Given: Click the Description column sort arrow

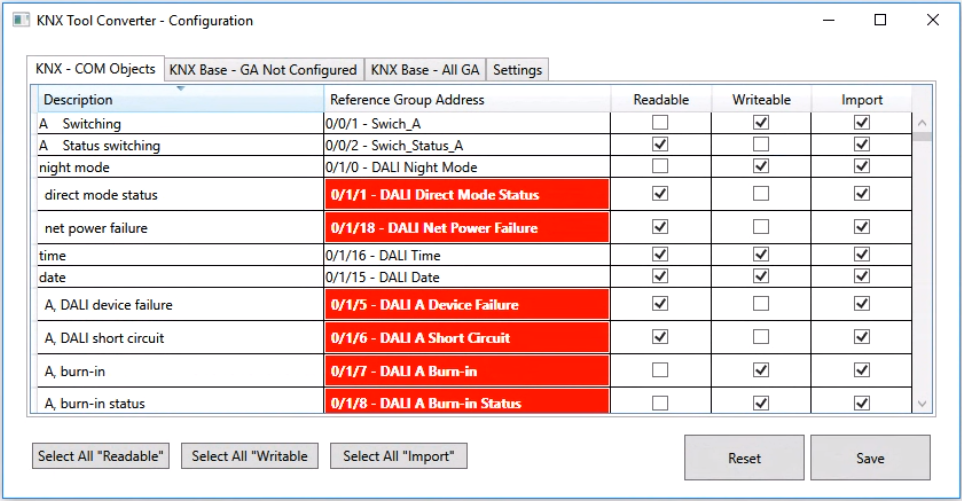Looking at the screenshot, I should pos(181,89).
